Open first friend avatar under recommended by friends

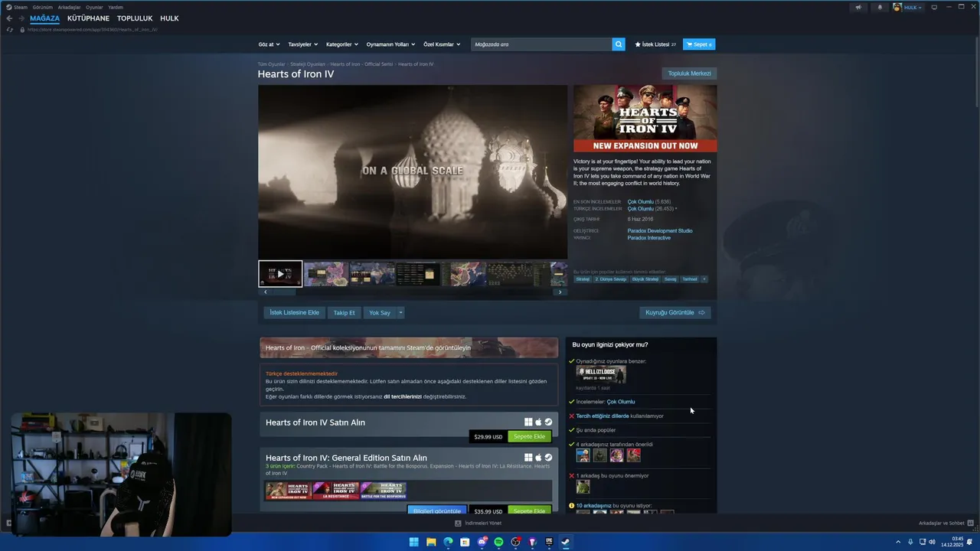pos(583,455)
